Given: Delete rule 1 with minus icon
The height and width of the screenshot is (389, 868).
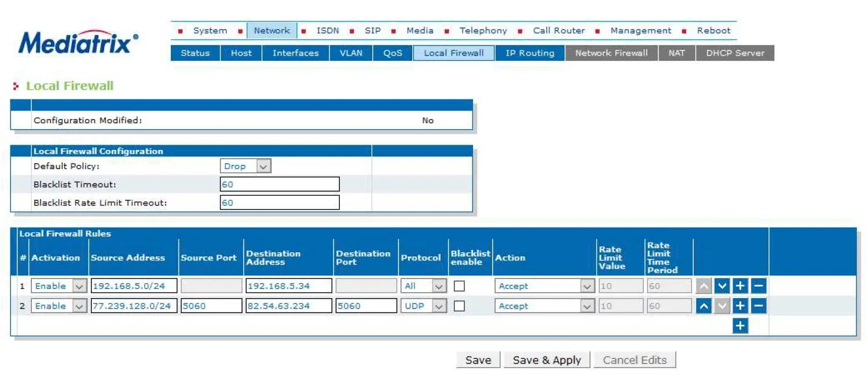Looking at the screenshot, I should [759, 286].
